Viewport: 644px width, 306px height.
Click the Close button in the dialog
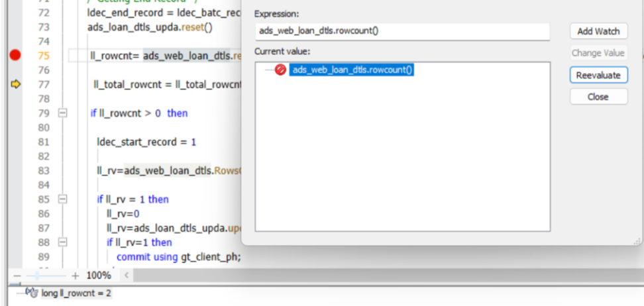[598, 97]
